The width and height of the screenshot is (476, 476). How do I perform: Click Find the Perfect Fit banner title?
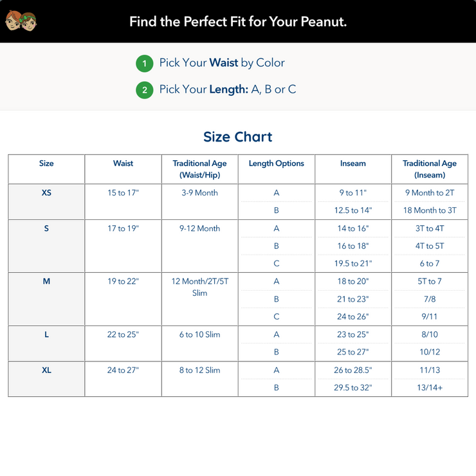point(238,22)
